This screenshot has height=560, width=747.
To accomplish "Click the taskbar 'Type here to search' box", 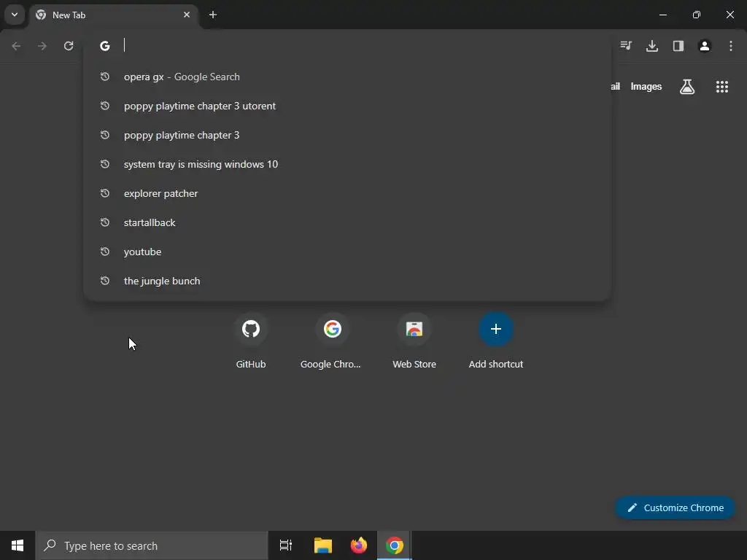I will tap(152, 545).
